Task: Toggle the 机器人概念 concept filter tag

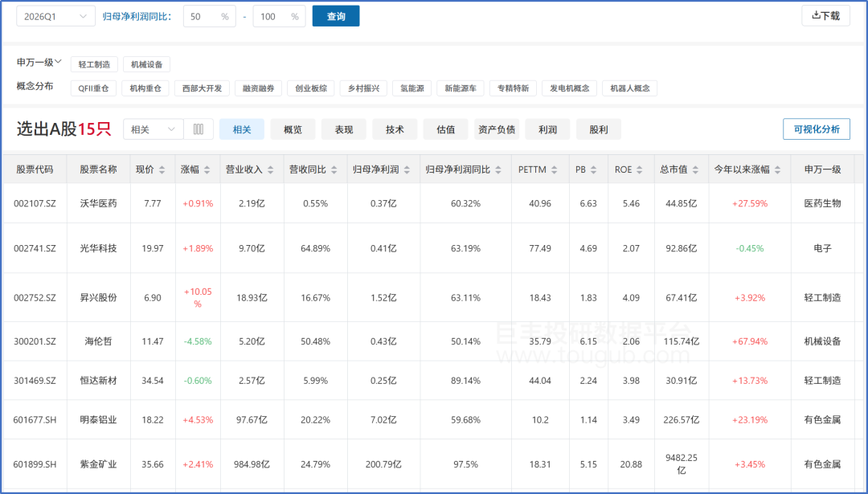Action: point(629,88)
